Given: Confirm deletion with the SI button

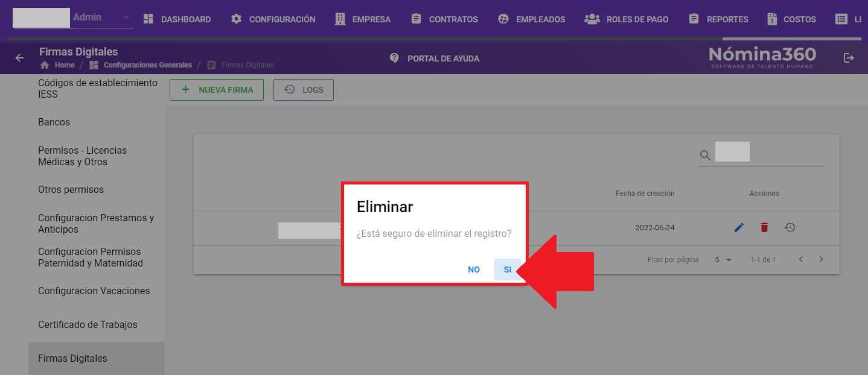Looking at the screenshot, I should 507,269.
